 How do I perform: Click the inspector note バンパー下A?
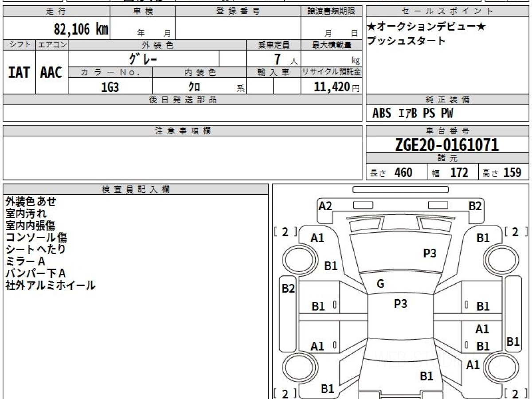point(35,273)
